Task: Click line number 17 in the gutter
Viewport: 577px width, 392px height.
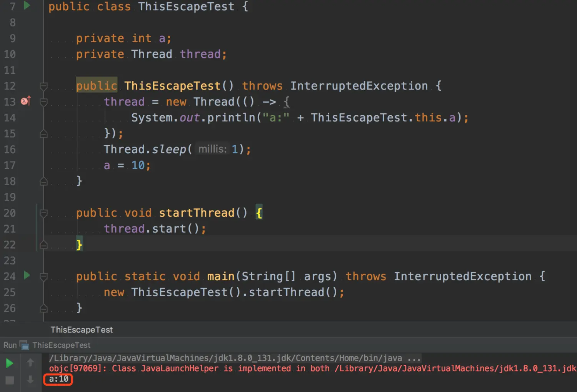Action: click(x=10, y=166)
